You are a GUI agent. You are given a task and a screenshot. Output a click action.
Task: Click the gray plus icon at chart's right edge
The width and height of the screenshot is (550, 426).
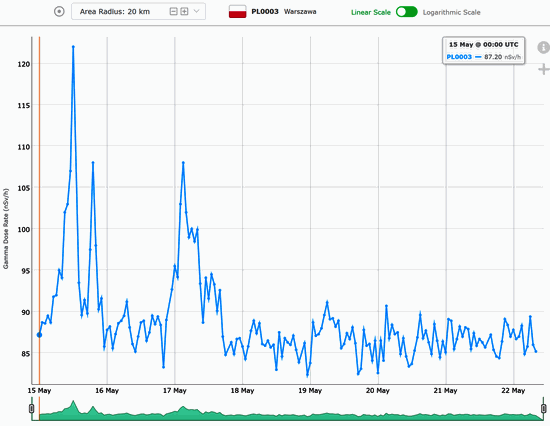[x=544, y=69]
